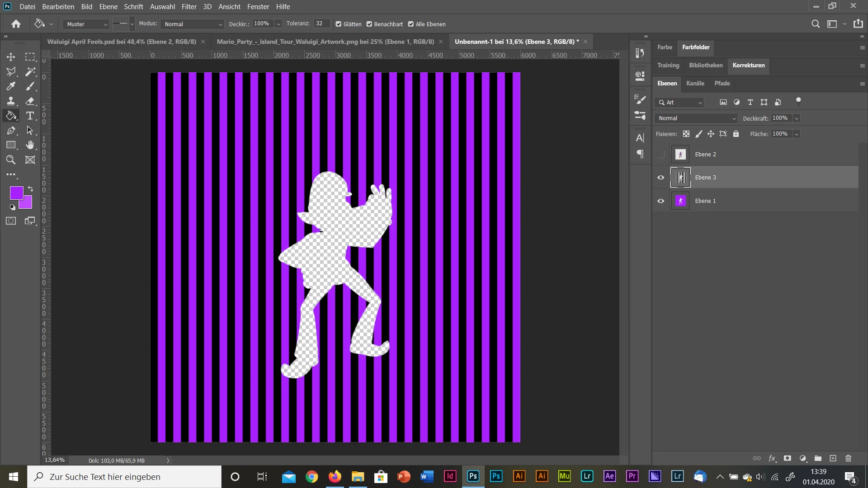Viewport: 868px width, 488px height.
Task: Click the Toleranz value field
Action: 321,24
